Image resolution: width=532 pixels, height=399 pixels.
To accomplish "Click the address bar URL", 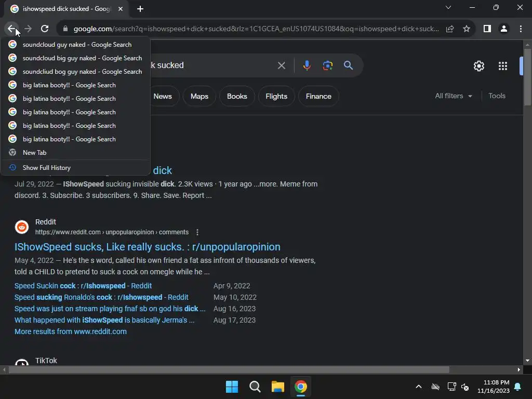I will coord(256,29).
